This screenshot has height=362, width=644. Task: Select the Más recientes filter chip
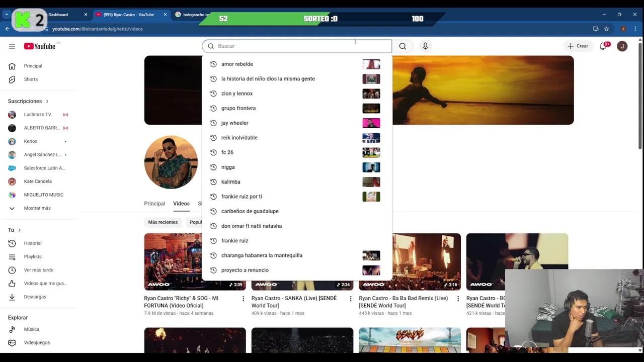[163, 222]
